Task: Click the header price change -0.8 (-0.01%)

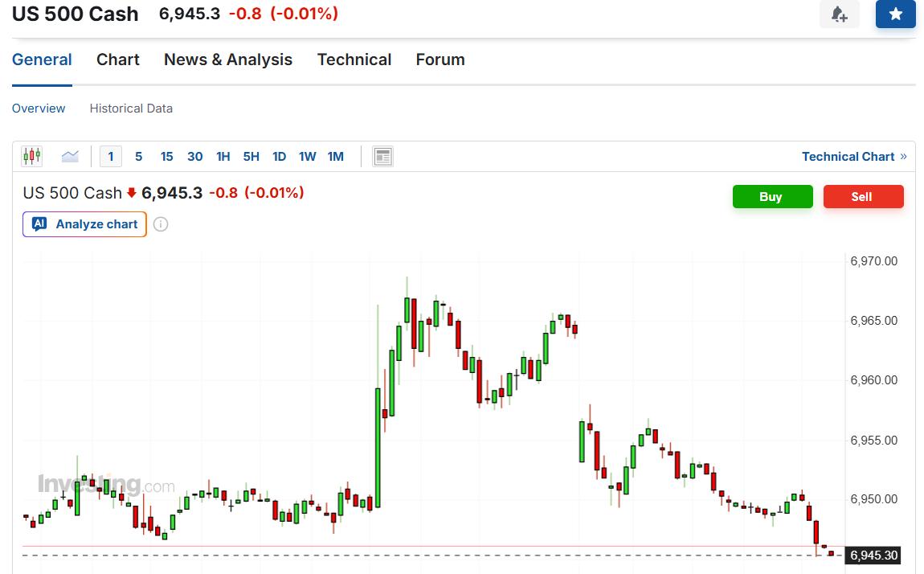Action: point(284,14)
